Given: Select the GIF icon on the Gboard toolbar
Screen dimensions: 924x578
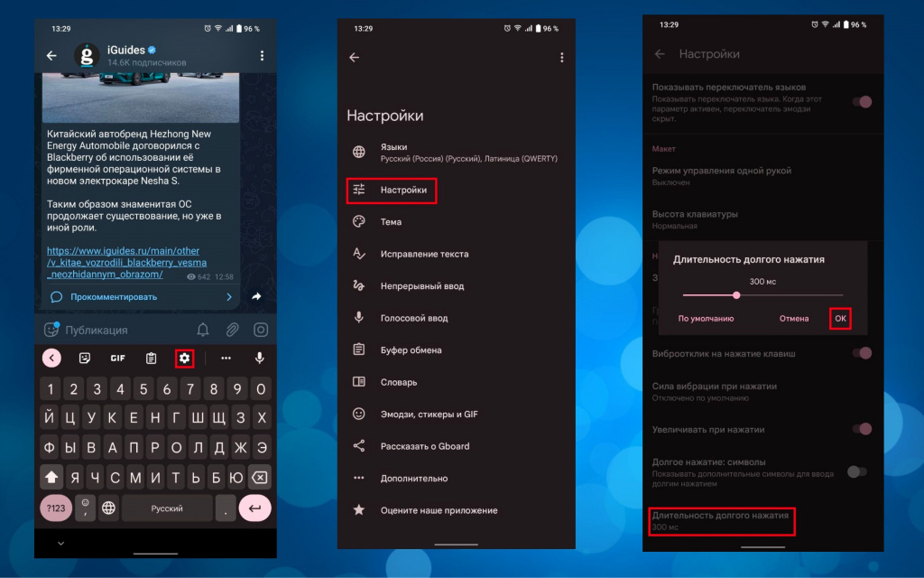Looking at the screenshot, I should pyautogui.click(x=116, y=358).
